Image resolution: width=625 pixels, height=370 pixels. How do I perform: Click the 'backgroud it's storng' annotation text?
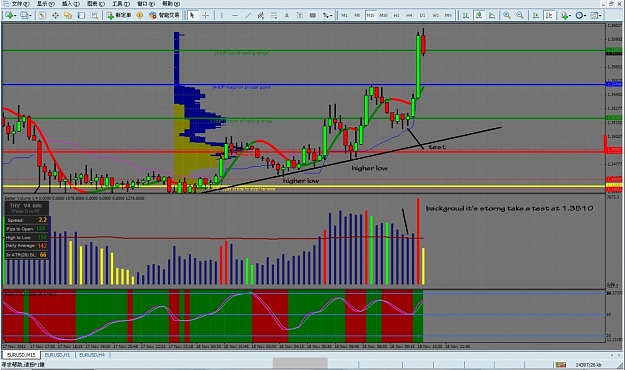(509, 208)
